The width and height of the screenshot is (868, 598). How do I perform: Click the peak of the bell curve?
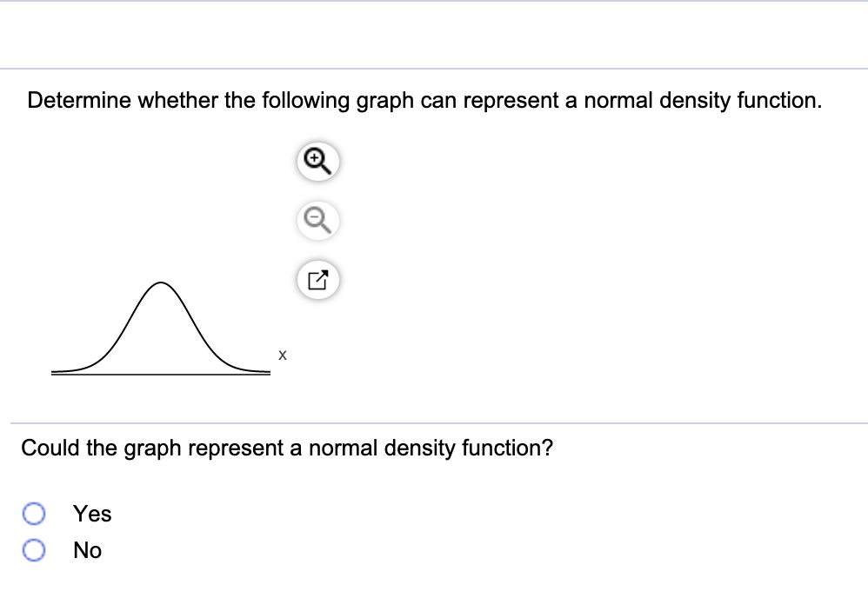161,282
